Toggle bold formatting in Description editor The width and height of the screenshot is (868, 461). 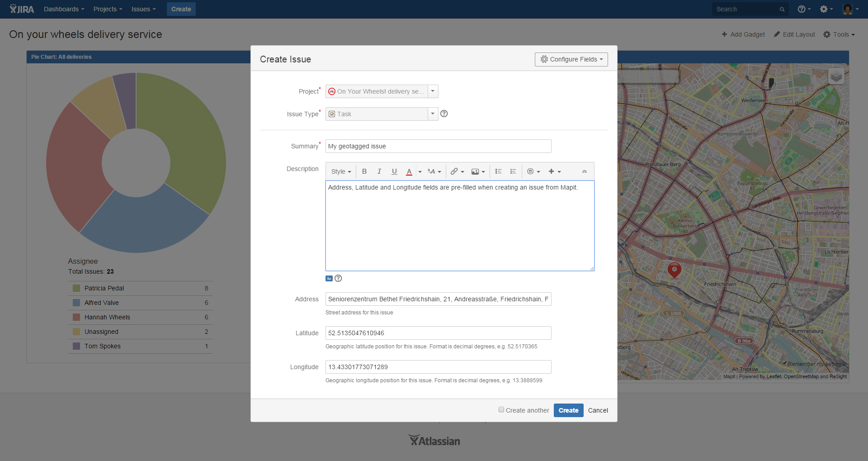(x=364, y=171)
